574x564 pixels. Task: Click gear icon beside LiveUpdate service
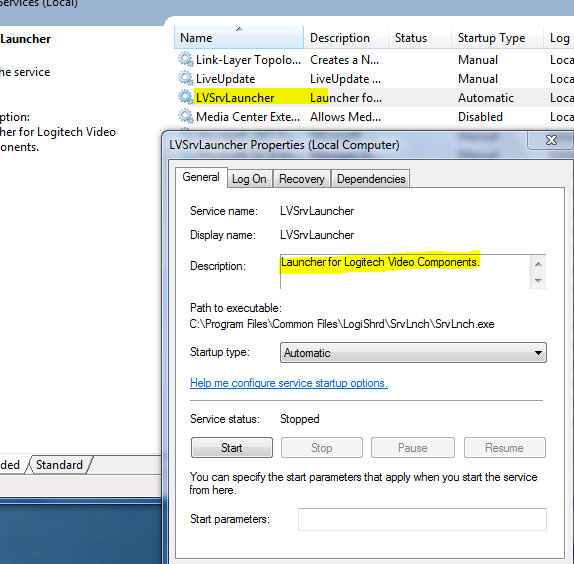[186, 78]
